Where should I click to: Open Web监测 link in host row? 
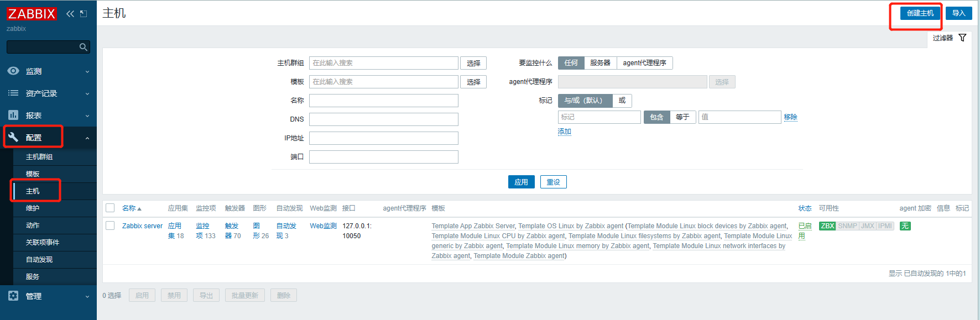coord(323,226)
